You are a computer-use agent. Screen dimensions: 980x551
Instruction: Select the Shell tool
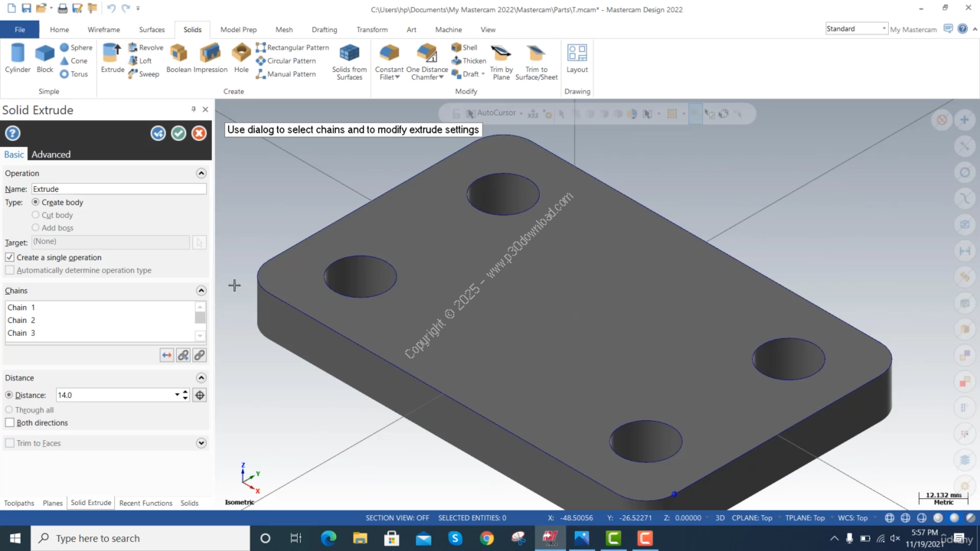click(x=465, y=47)
